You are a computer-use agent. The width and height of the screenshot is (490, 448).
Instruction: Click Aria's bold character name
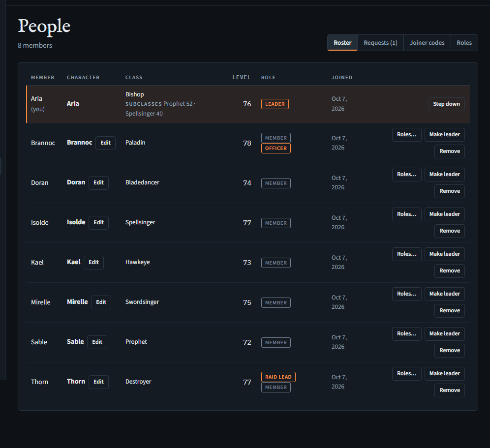(73, 104)
